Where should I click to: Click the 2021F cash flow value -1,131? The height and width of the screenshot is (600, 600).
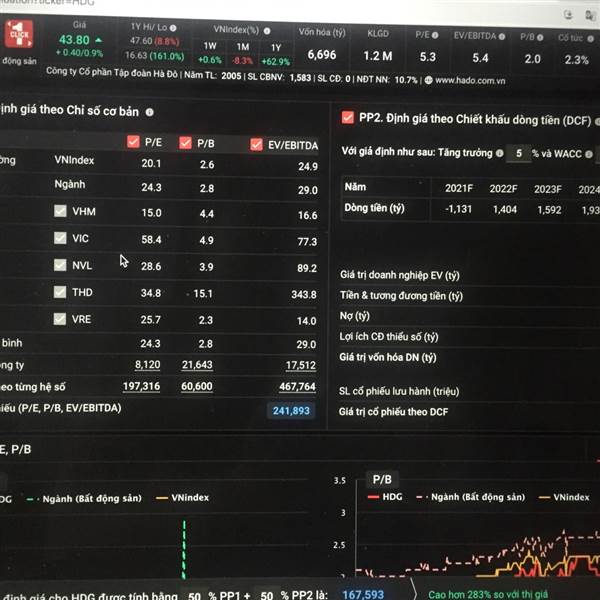458,209
